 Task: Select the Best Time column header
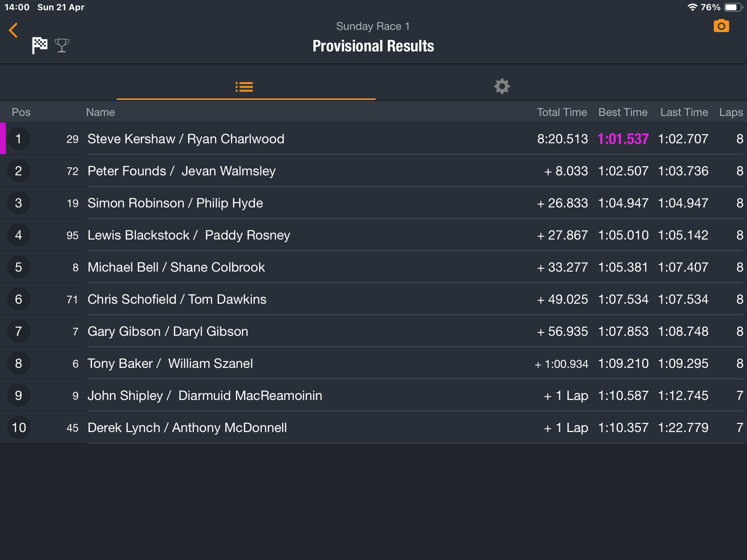623,112
